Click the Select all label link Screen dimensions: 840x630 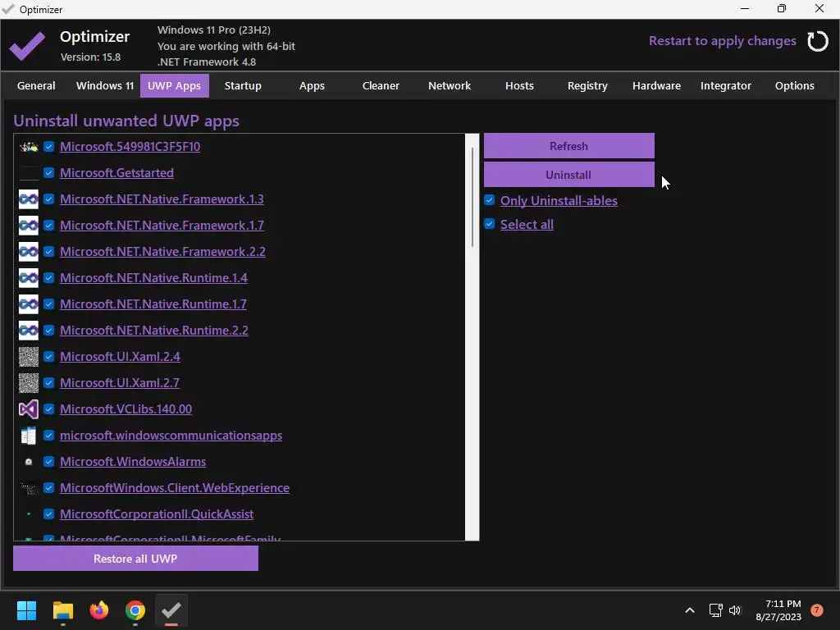coord(527,225)
